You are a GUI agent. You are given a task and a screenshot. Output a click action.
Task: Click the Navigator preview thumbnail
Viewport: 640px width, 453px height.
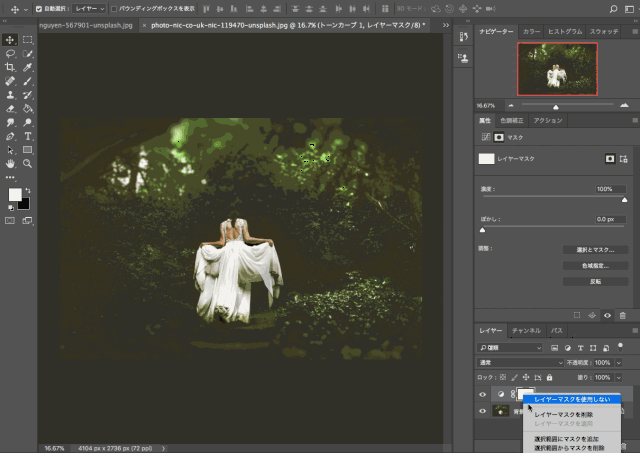point(557,69)
